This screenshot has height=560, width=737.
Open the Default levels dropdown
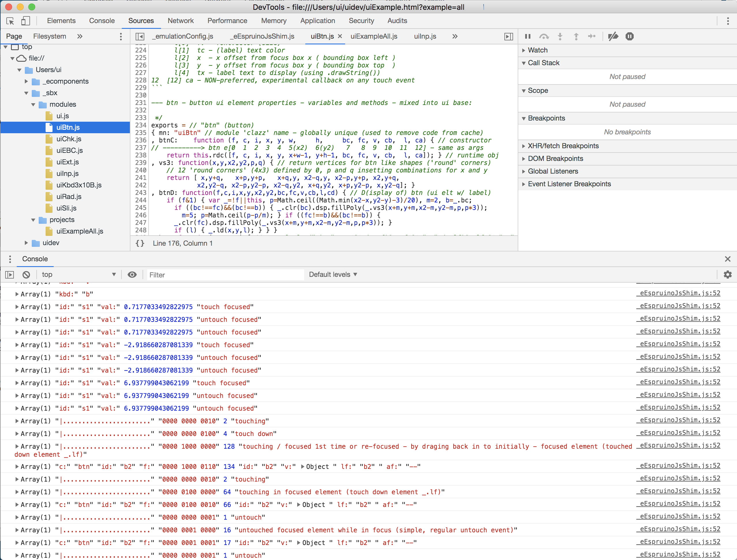point(332,275)
